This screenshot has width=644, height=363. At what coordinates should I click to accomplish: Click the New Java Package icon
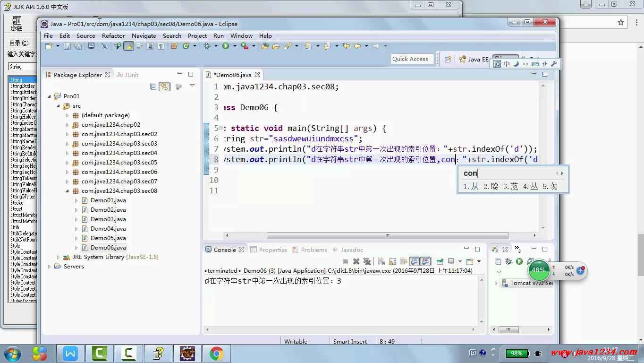point(174,46)
